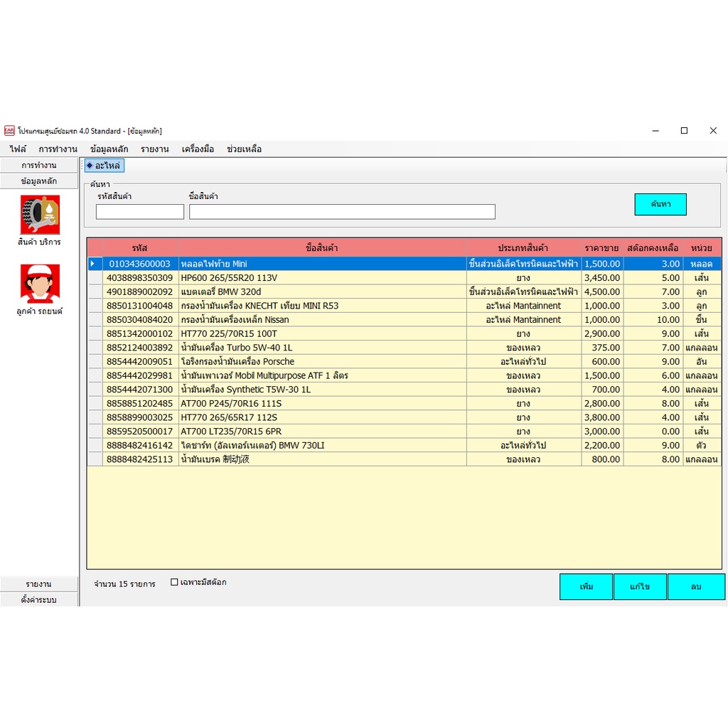Open the ลูกค้า รถยนต์ mechanic icon
Image resolution: width=728 pixels, height=728 pixels.
pyautogui.click(x=40, y=284)
